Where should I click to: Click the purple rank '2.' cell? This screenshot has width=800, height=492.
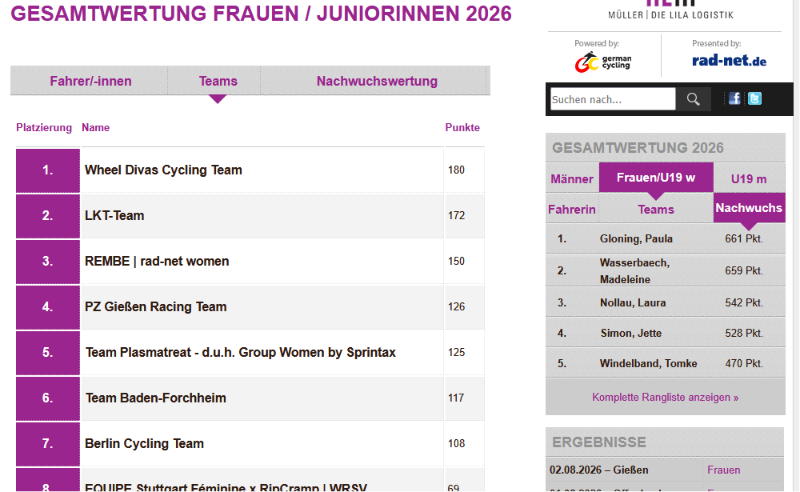click(48, 216)
